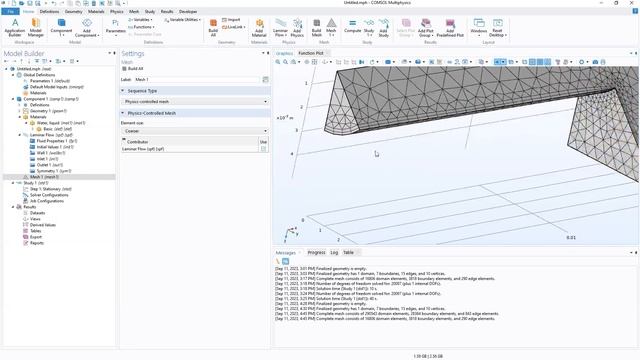Click Zoom In in Graphics toolbar

point(278,62)
